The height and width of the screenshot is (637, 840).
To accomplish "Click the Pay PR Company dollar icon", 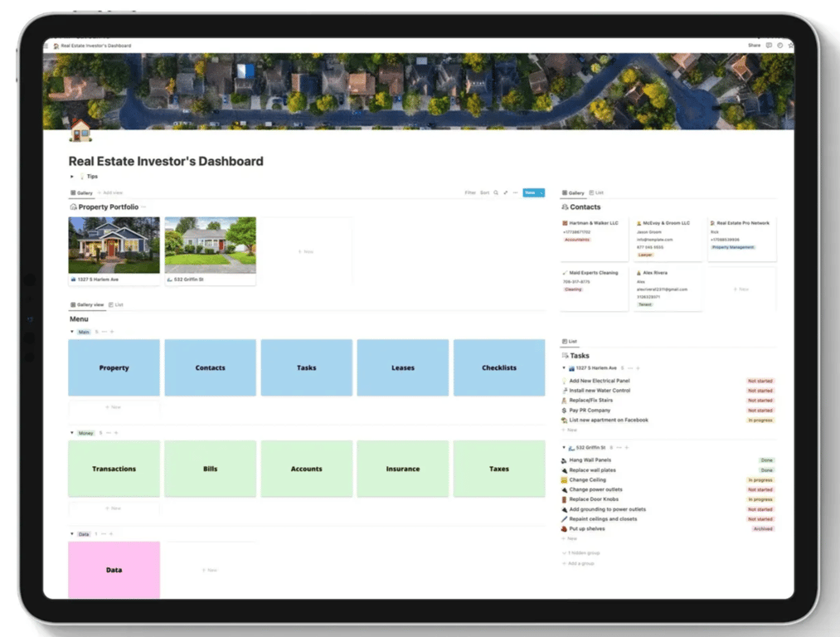I will [564, 411].
